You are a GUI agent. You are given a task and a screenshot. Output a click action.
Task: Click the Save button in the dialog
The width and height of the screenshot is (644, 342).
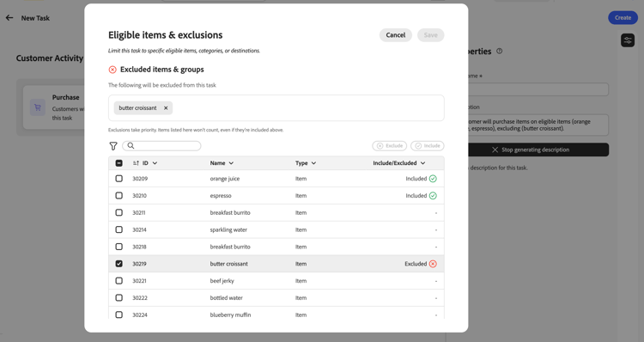431,35
